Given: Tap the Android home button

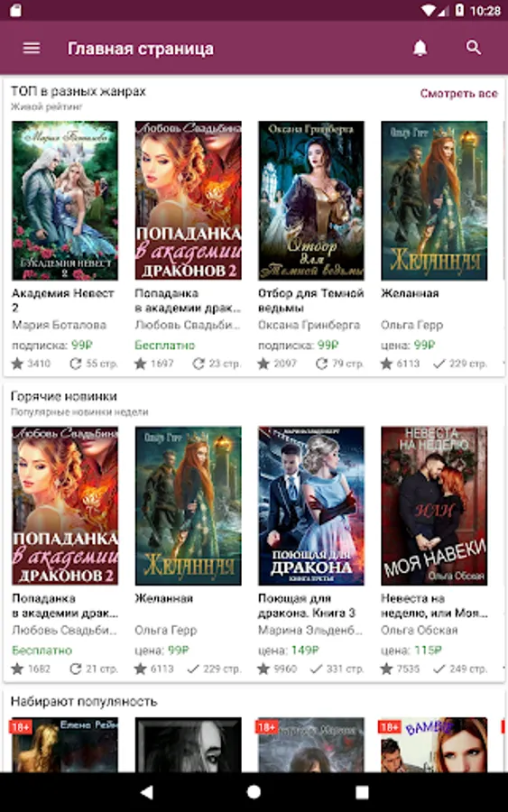Looking at the screenshot, I should pos(254,792).
